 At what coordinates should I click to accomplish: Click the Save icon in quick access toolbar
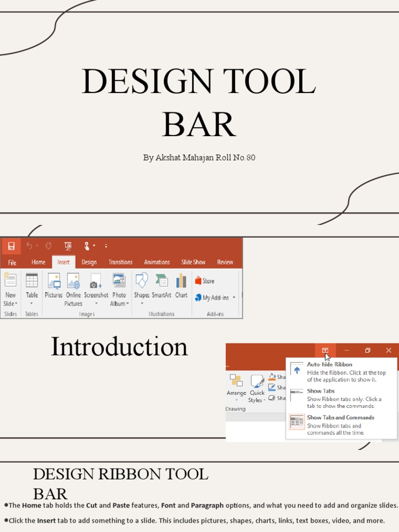point(11,246)
